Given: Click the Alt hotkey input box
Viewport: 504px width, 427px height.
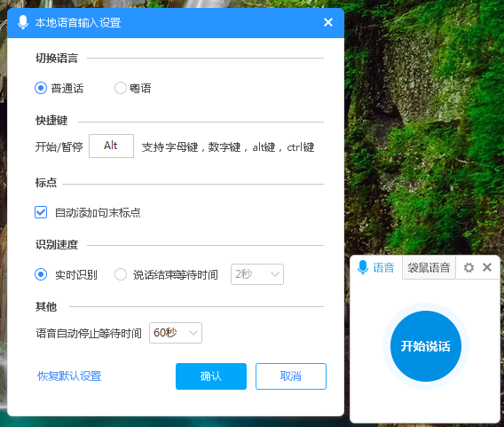Looking at the screenshot, I should click(111, 146).
